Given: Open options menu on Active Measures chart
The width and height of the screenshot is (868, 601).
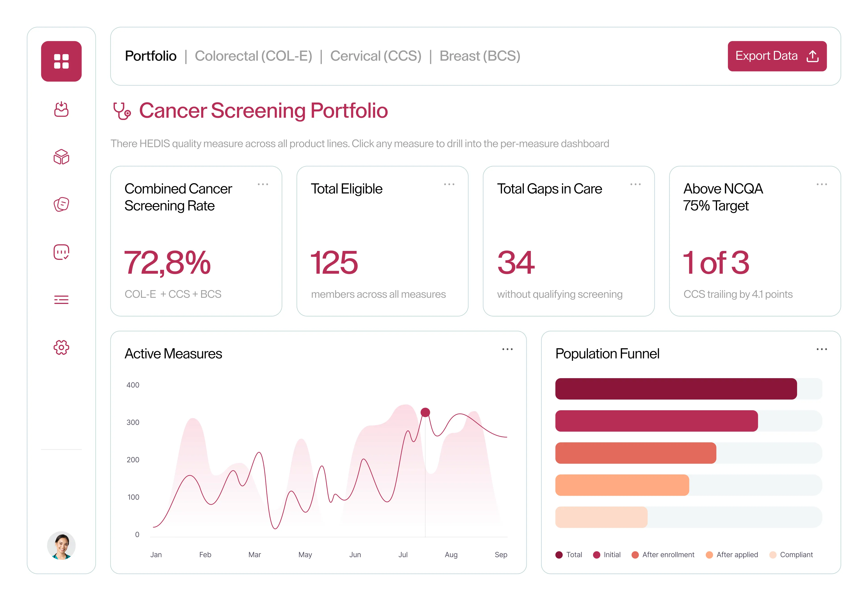Looking at the screenshot, I should [507, 349].
